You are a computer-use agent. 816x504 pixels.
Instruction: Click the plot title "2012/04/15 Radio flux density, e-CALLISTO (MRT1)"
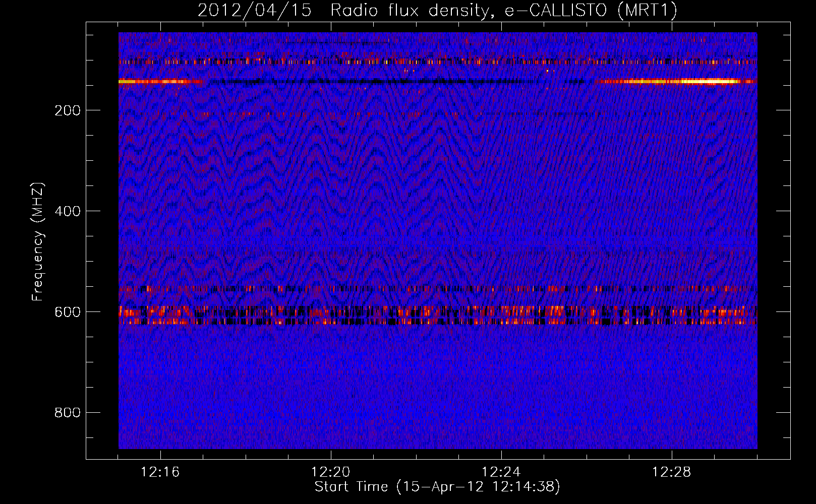pyautogui.click(x=437, y=11)
